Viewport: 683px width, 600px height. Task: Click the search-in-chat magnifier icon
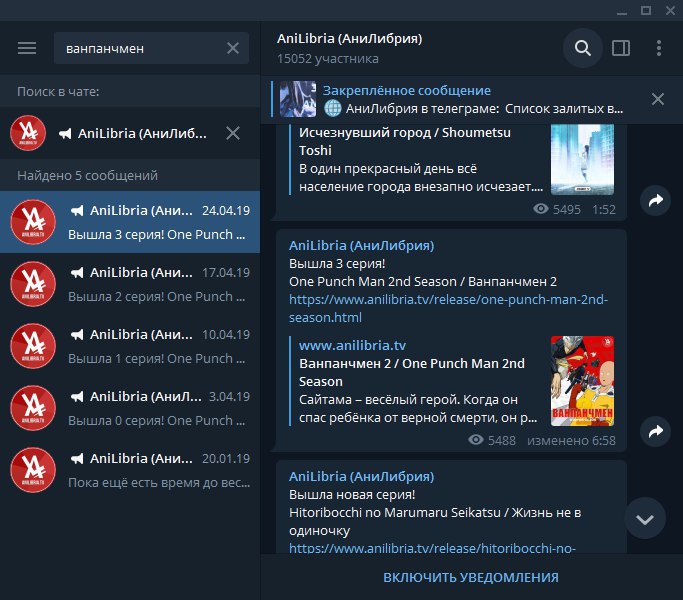(582, 48)
